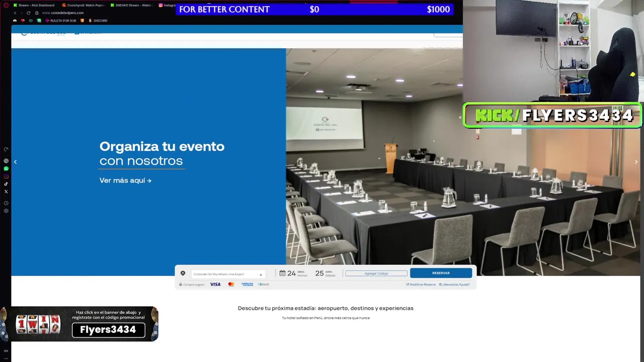This screenshot has height=362, width=644.
Task: Show next slide with right carousel arrow
Action: [x=636, y=162]
